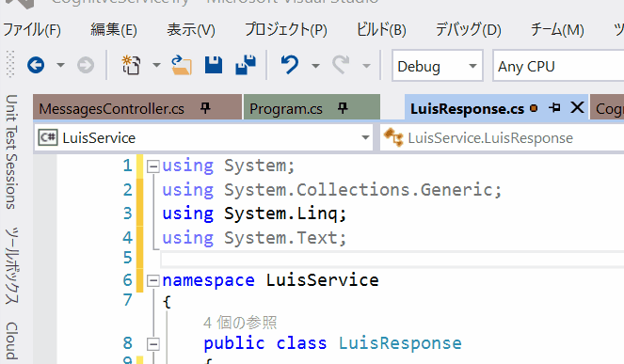Screen dimensions: 624x364
Task: Open the Redo history dropdown arrow
Action: pyautogui.click(x=366, y=66)
